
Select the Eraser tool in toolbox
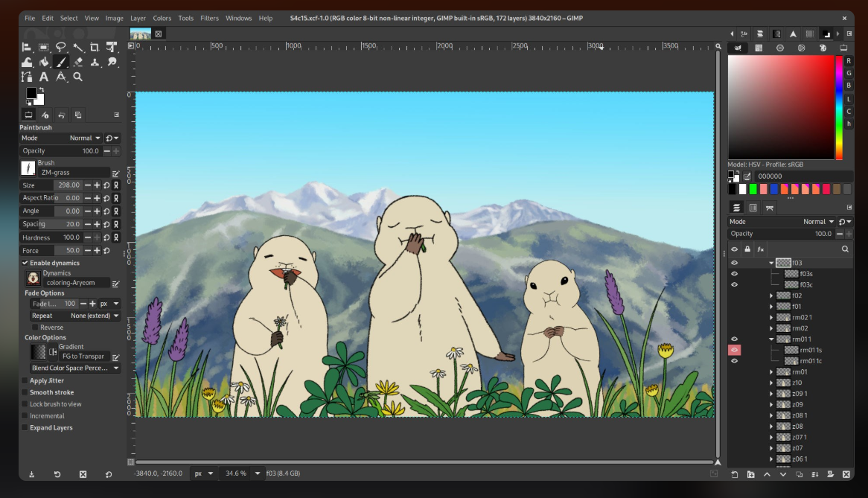(78, 63)
